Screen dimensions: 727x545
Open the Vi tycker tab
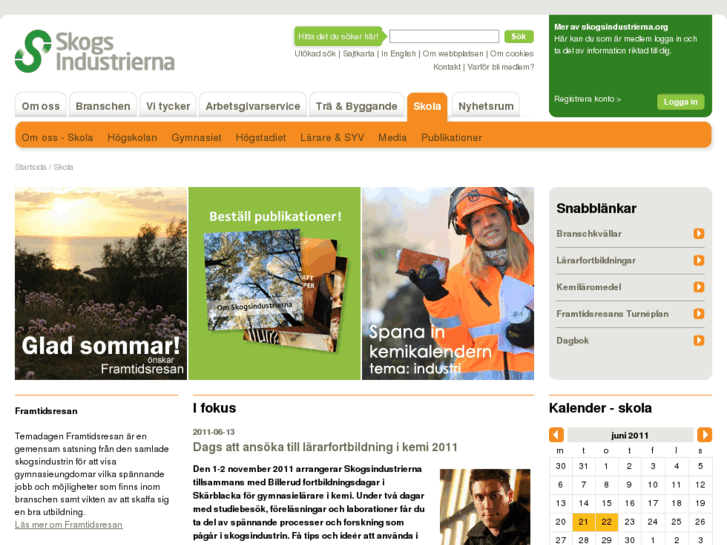tap(168, 106)
